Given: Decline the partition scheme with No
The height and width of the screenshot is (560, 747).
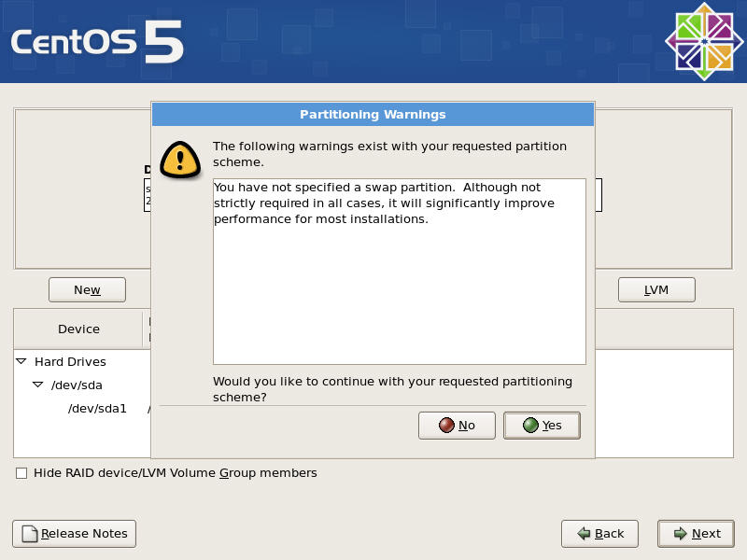Looking at the screenshot, I should [x=457, y=426].
